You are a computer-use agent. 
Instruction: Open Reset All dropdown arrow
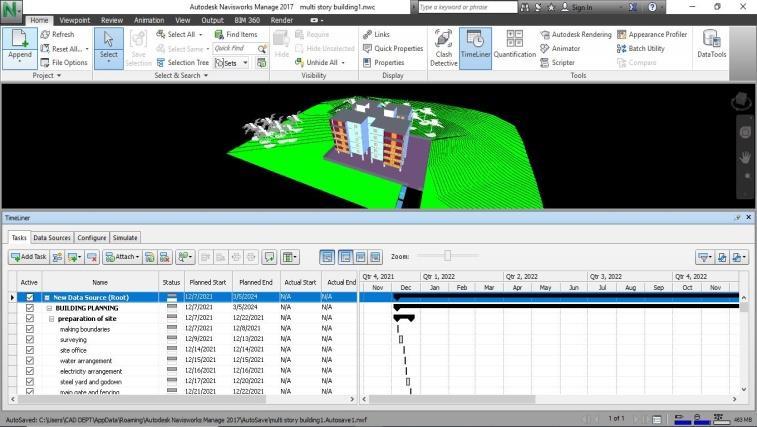pos(87,49)
